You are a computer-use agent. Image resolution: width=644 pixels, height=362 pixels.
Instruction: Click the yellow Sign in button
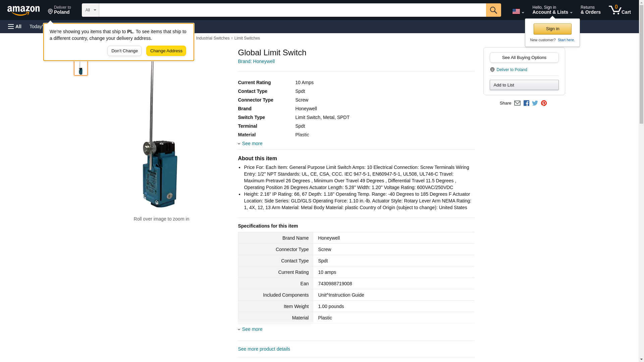pyautogui.click(x=552, y=29)
